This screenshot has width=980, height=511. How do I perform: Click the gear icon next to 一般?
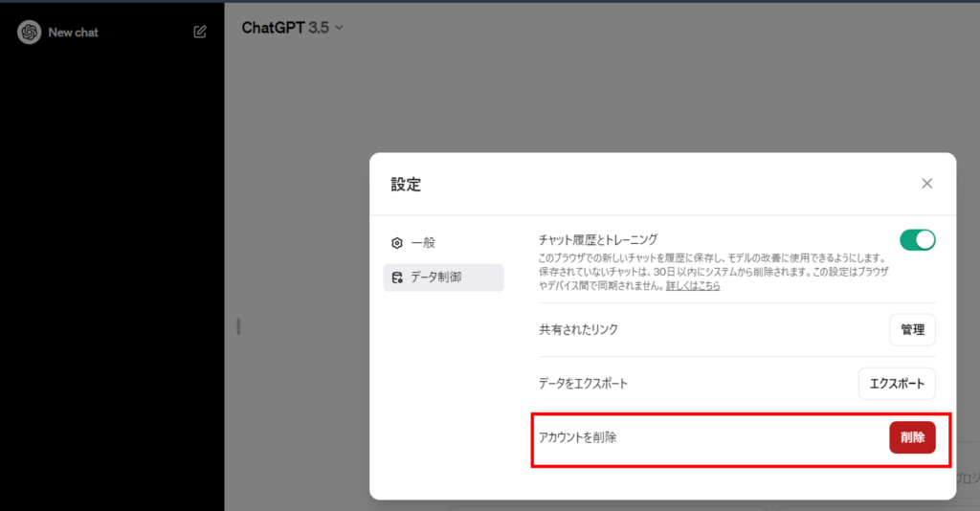397,243
